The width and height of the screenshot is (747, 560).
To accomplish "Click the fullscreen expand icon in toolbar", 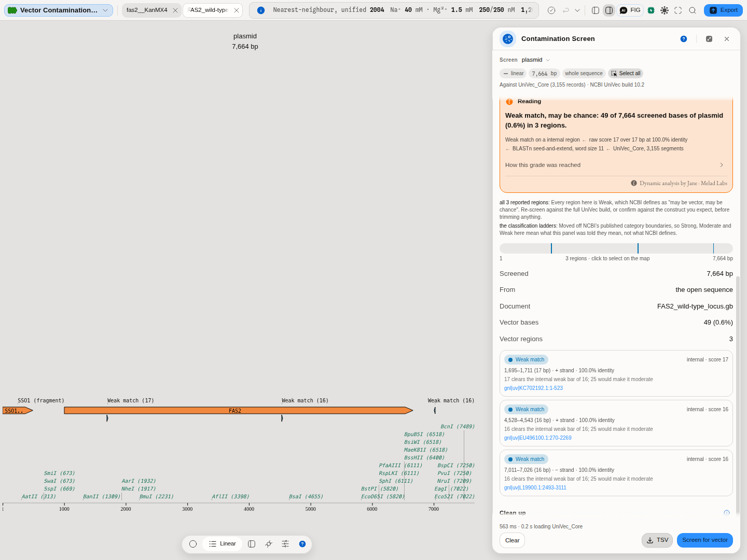I will point(678,10).
